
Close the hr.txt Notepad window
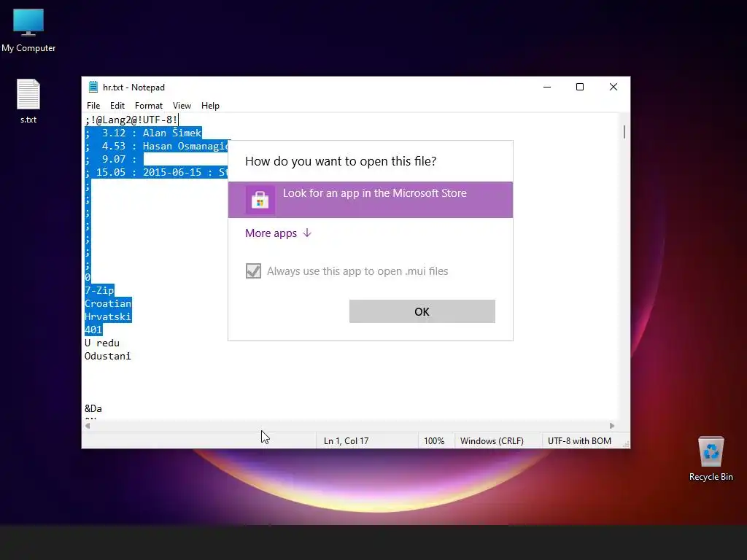(613, 87)
